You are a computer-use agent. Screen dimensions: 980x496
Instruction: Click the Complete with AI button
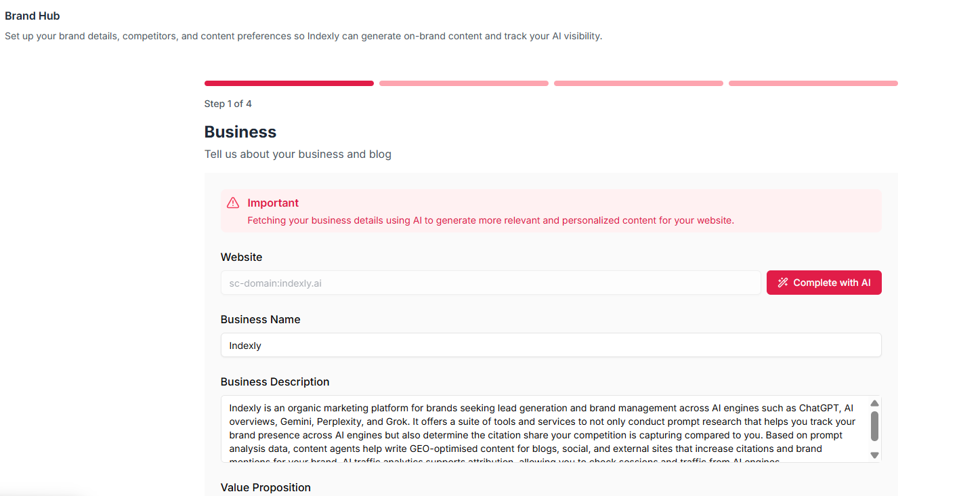click(x=824, y=283)
